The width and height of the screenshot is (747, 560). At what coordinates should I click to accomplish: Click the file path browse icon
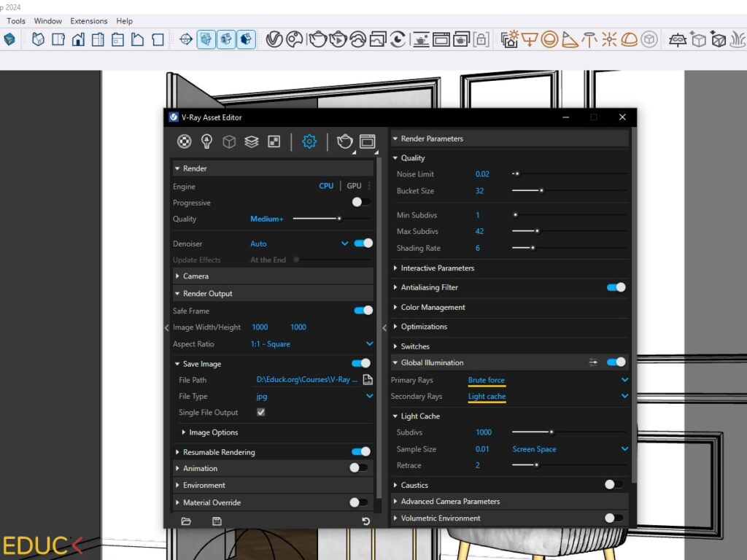368,379
